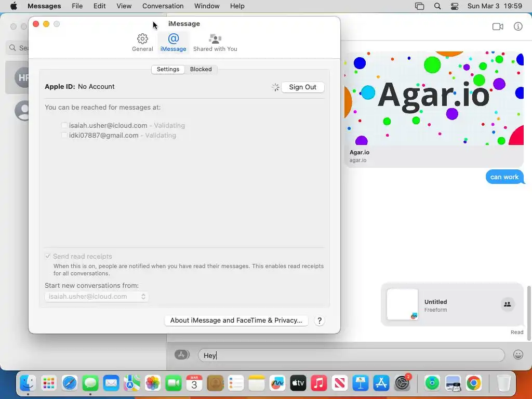Open Control Center in menu bar
Screen dimensions: 532x399
point(454,6)
